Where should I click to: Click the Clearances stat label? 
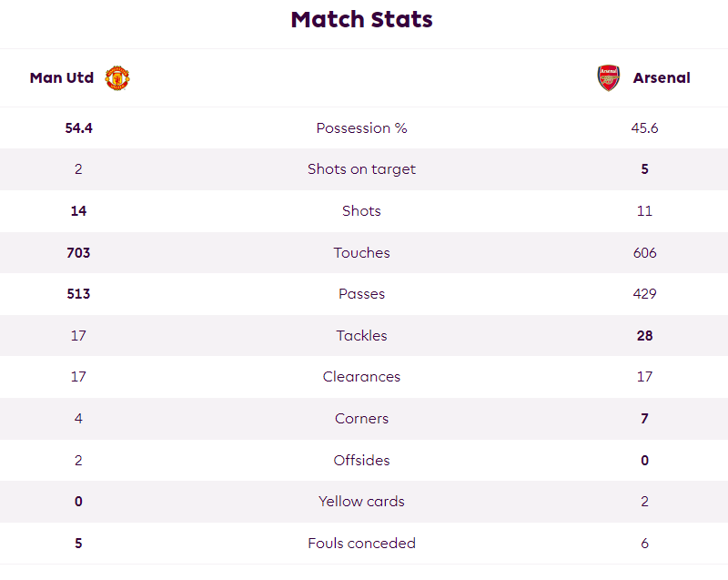[x=361, y=377]
